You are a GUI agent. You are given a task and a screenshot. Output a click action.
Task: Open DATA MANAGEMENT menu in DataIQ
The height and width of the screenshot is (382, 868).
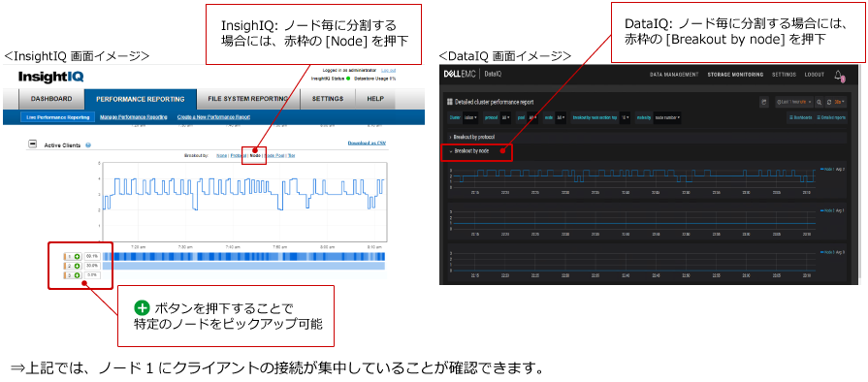674,75
